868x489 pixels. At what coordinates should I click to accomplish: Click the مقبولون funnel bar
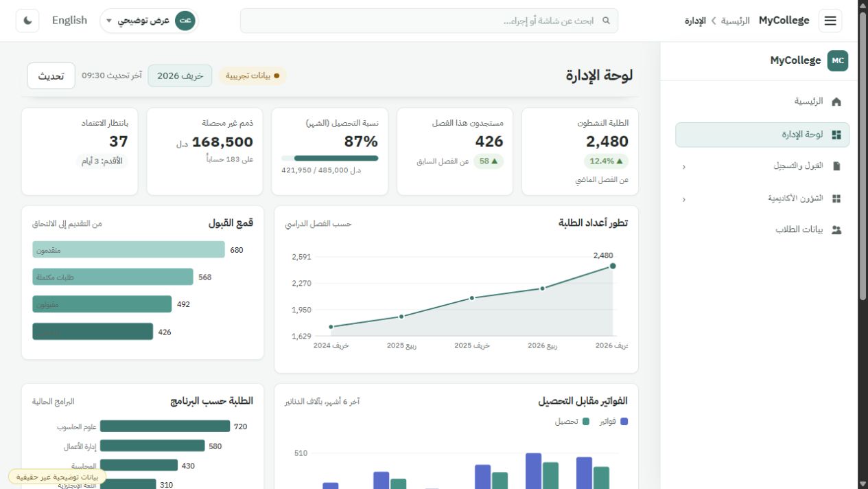click(102, 304)
